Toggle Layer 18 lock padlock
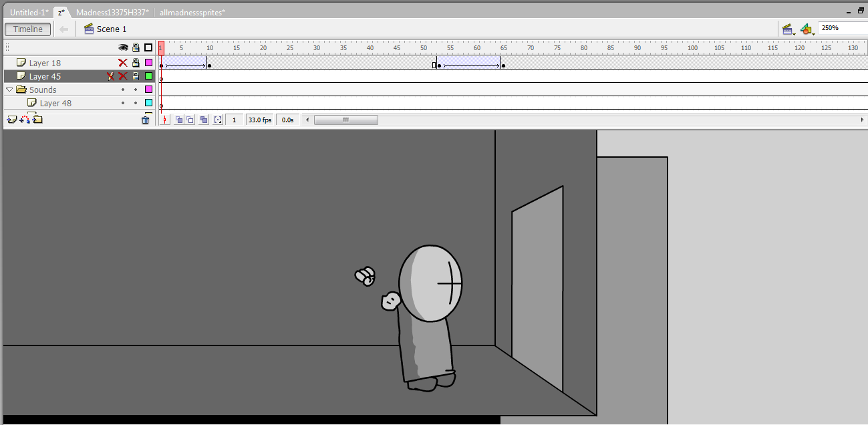868x425 pixels. [x=136, y=63]
